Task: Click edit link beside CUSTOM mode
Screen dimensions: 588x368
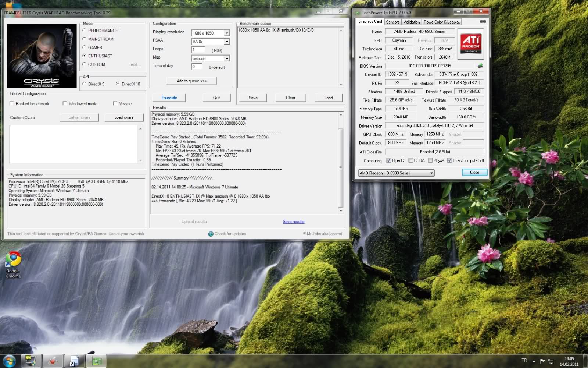Action: pyautogui.click(x=135, y=64)
